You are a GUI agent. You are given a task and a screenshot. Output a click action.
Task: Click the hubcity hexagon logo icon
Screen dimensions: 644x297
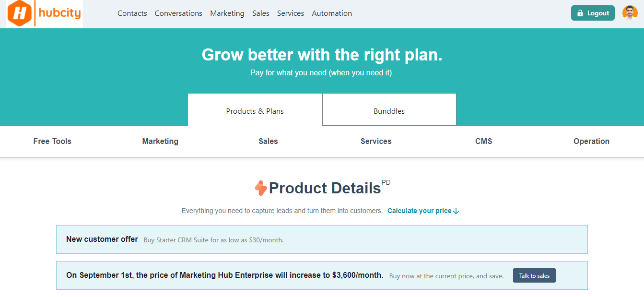point(20,13)
